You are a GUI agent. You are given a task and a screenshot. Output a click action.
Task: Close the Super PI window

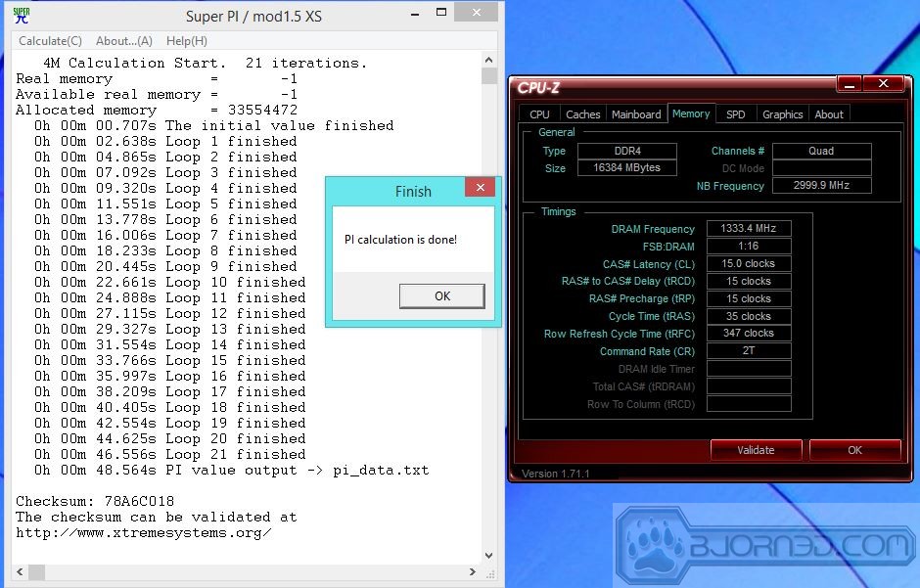pos(477,13)
